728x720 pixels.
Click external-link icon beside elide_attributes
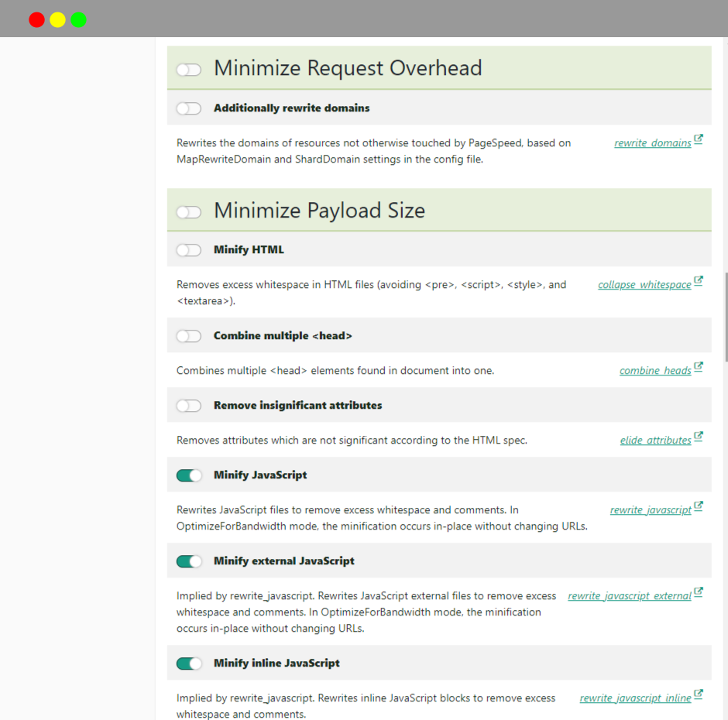click(x=699, y=437)
